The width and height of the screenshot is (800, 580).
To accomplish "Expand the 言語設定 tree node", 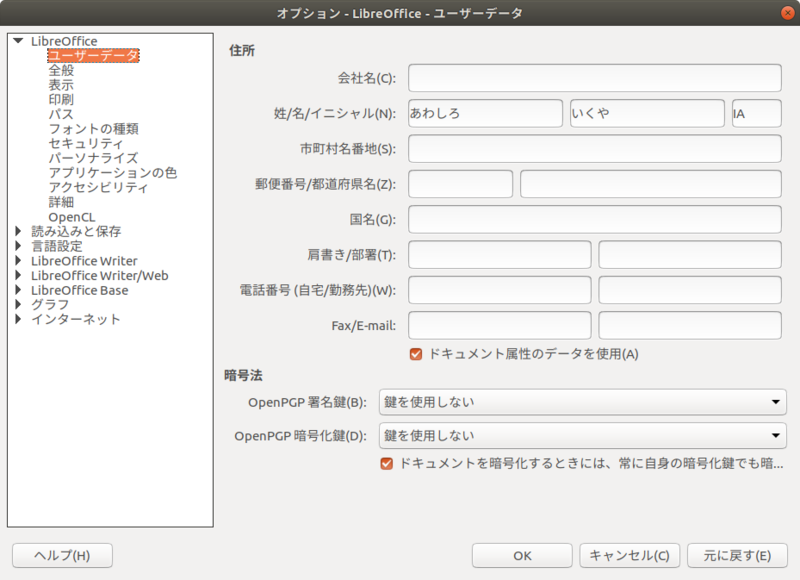I will point(18,246).
